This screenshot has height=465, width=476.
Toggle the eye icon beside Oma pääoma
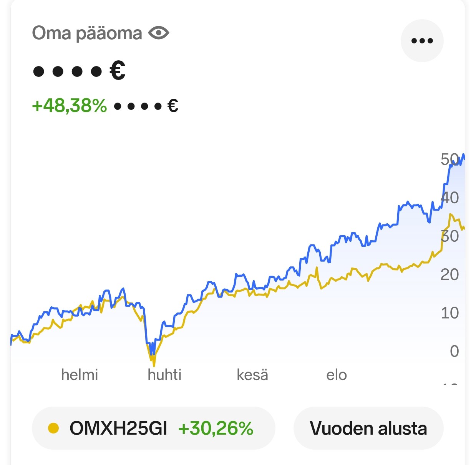(159, 33)
